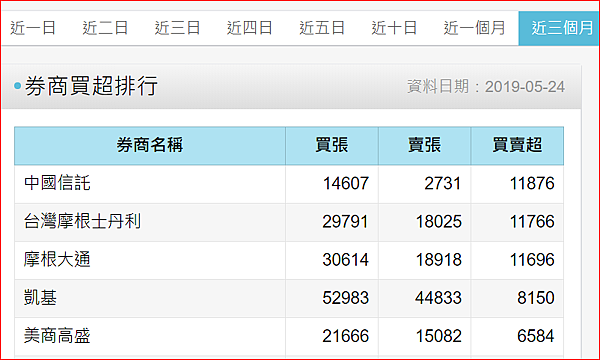Click the 15082 sell value
600x360 pixels.
coord(439,336)
